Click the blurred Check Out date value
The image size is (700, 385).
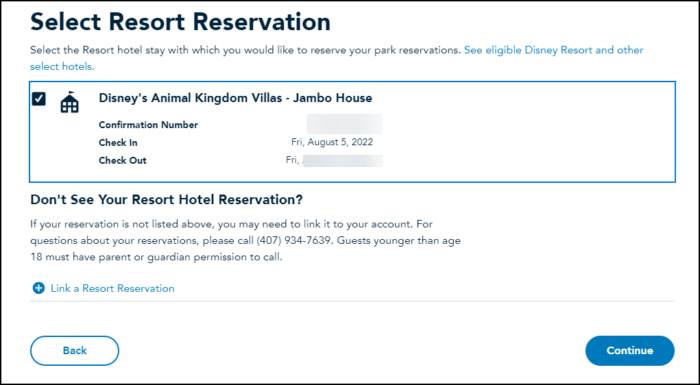point(334,160)
